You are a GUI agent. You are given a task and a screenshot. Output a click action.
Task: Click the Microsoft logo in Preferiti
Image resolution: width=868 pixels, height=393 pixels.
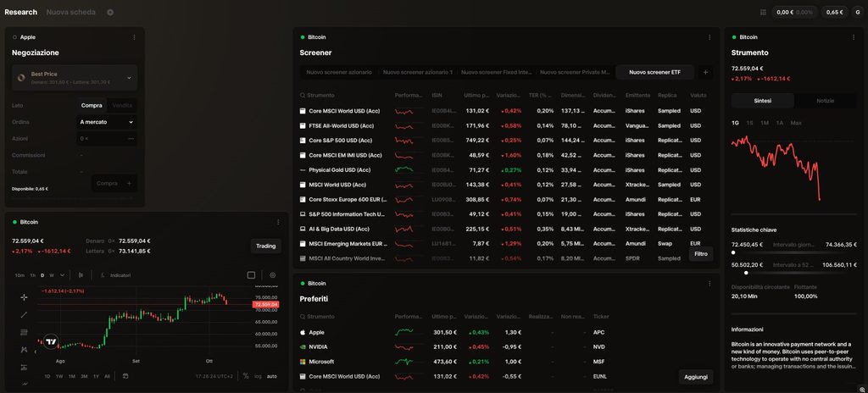[303, 362]
